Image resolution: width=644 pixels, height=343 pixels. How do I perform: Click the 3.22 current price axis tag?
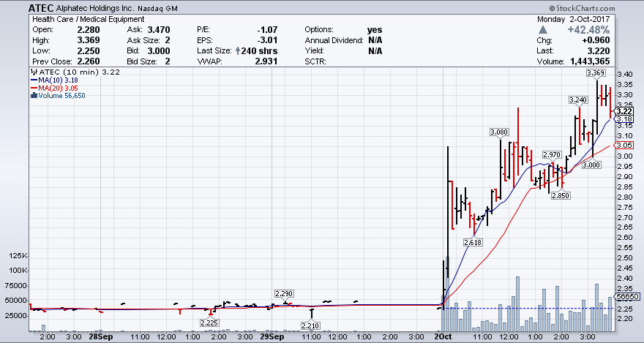[624, 110]
